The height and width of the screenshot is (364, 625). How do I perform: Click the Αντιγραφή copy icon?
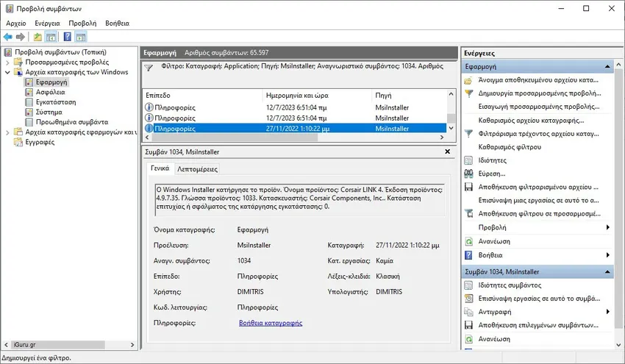(469, 312)
